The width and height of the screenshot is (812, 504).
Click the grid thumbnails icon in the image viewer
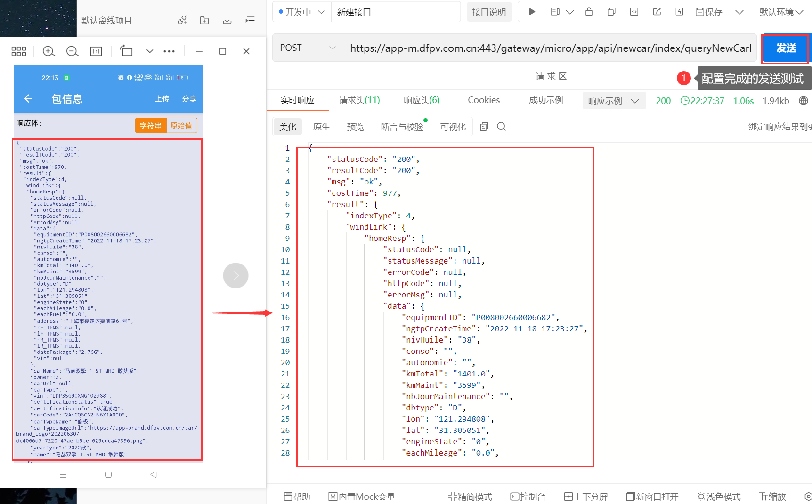point(19,51)
